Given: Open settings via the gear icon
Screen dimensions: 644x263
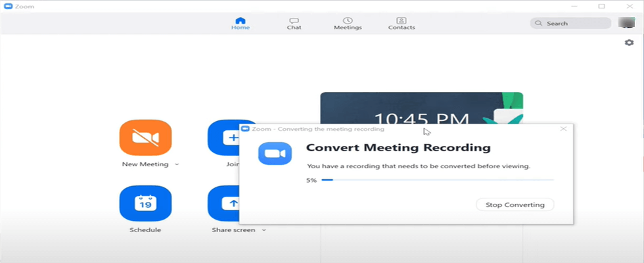Looking at the screenshot, I should click(629, 42).
